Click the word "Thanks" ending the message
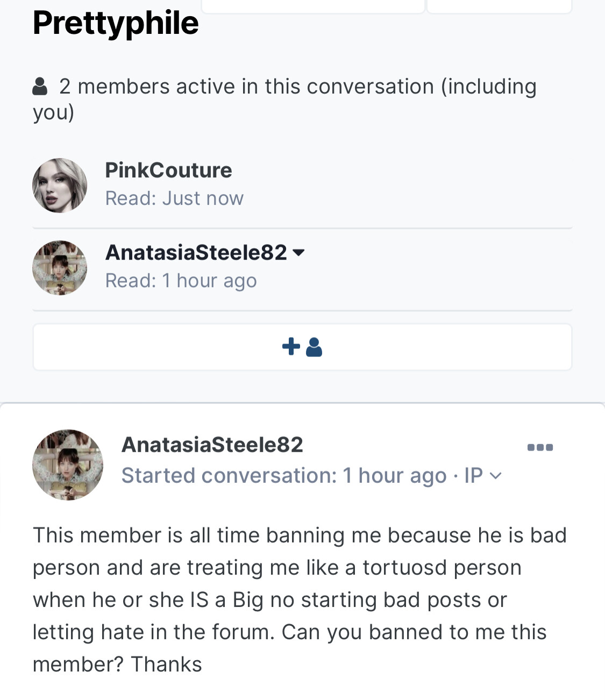 tap(166, 665)
